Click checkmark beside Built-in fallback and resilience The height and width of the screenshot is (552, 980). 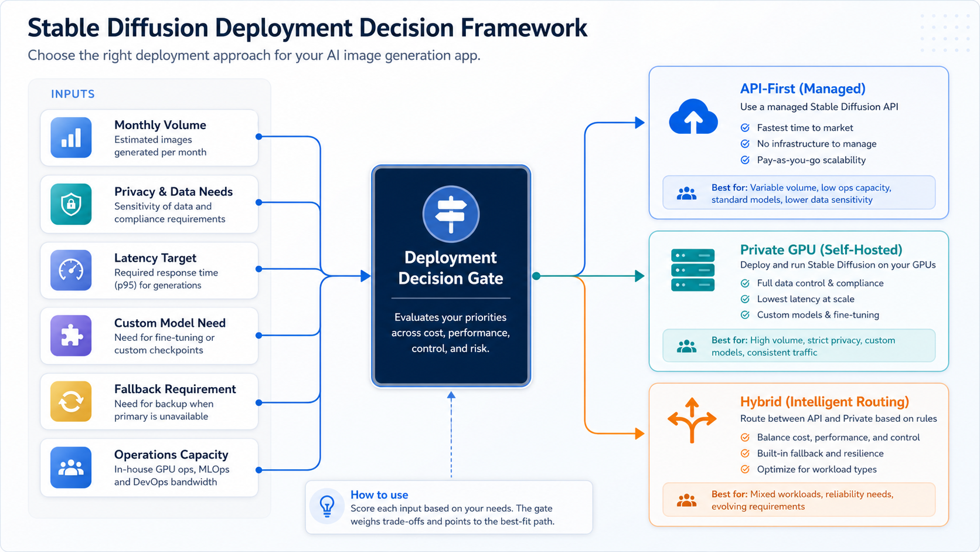(745, 453)
